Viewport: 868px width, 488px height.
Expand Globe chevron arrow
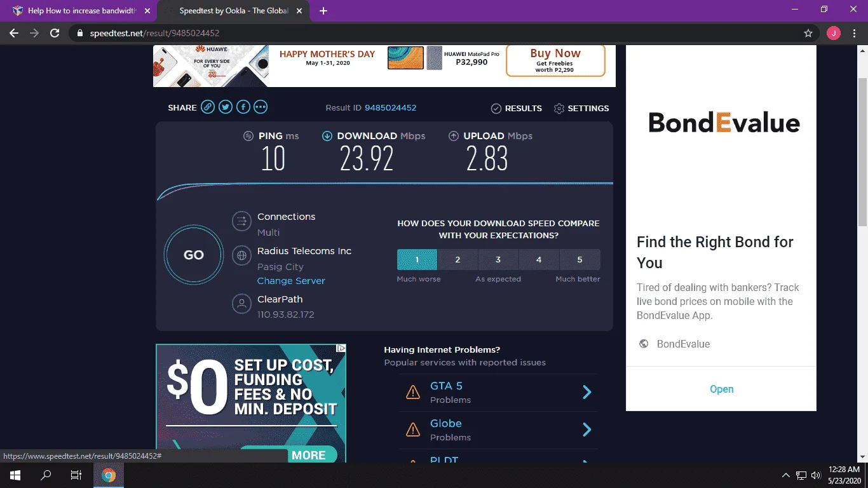pos(587,430)
